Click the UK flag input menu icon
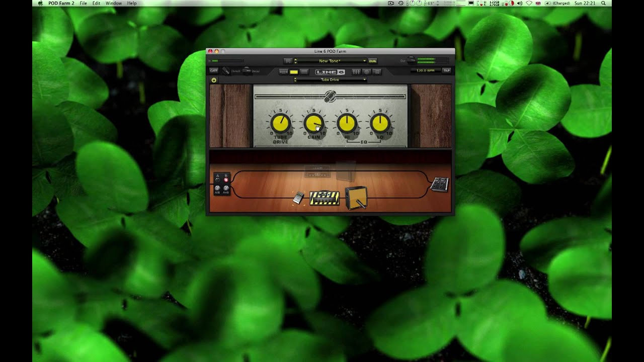Viewport: 644px width, 362px height. (x=538, y=3)
